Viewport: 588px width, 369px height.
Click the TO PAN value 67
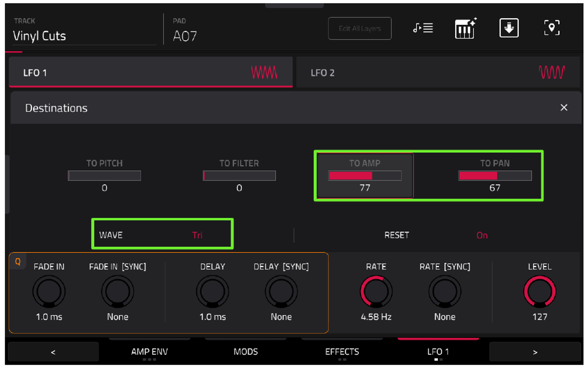(495, 188)
